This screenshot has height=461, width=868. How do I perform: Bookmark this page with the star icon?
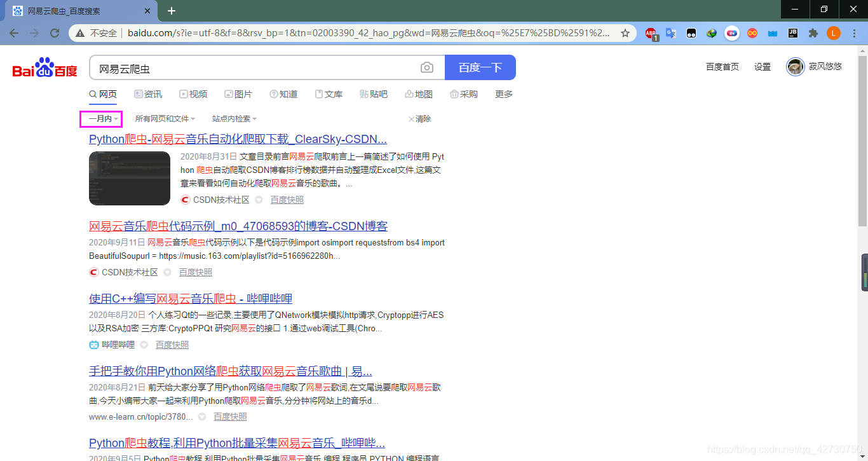click(x=625, y=33)
